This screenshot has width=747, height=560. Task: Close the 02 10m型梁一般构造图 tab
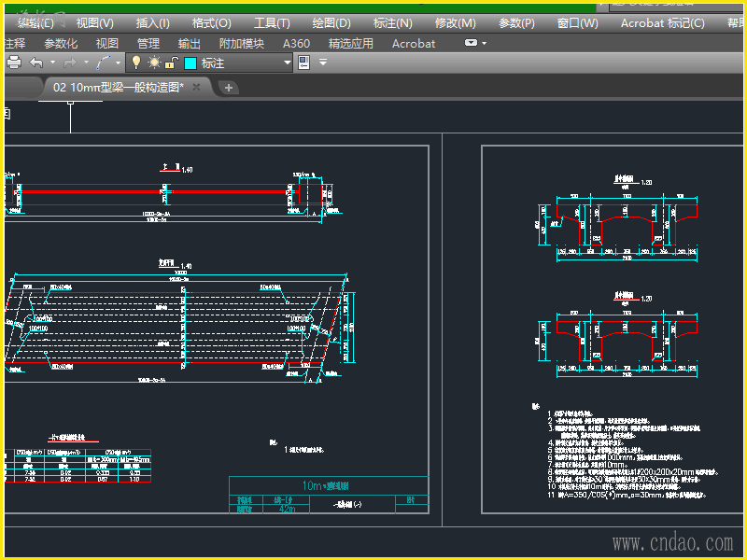(197, 87)
